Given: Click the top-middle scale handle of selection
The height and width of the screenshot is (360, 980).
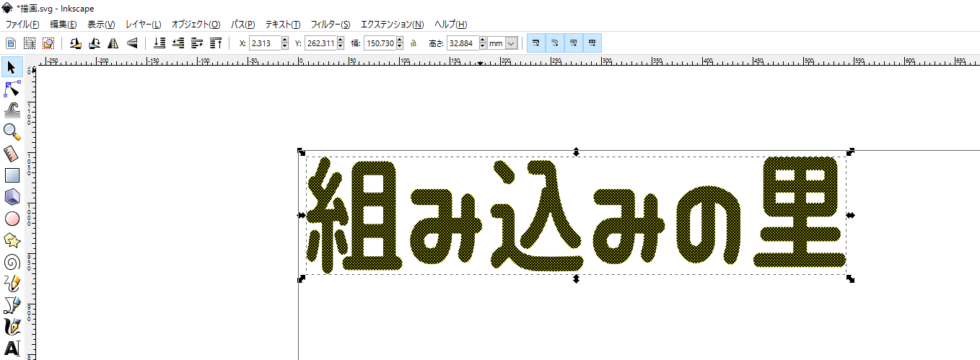Looking at the screenshot, I should pyautogui.click(x=576, y=152).
